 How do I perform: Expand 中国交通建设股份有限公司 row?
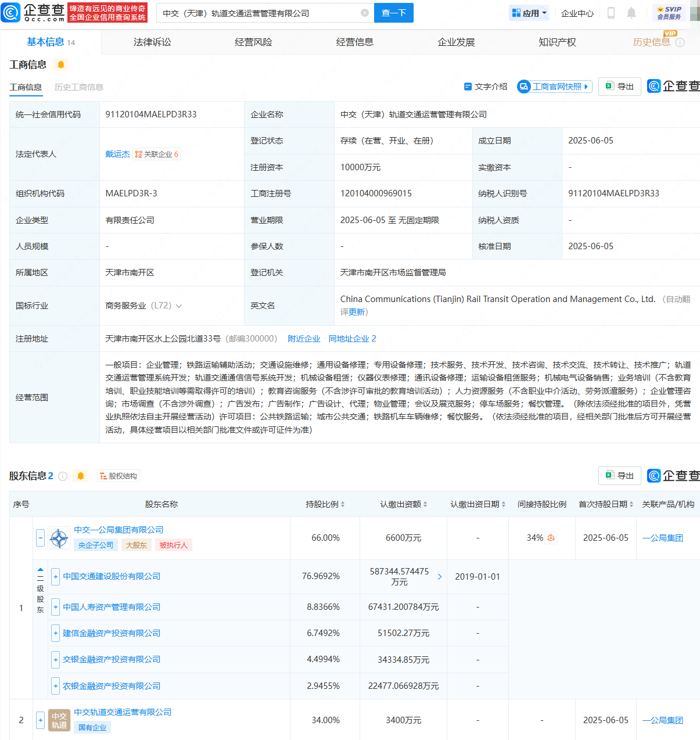click(x=56, y=577)
